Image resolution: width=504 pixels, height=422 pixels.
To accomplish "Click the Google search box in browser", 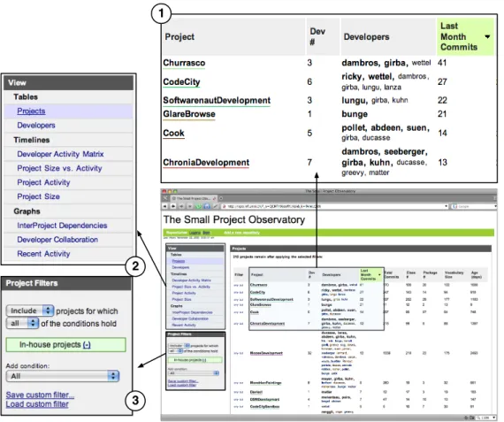I will pyautogui.click(x=473, y=206).
